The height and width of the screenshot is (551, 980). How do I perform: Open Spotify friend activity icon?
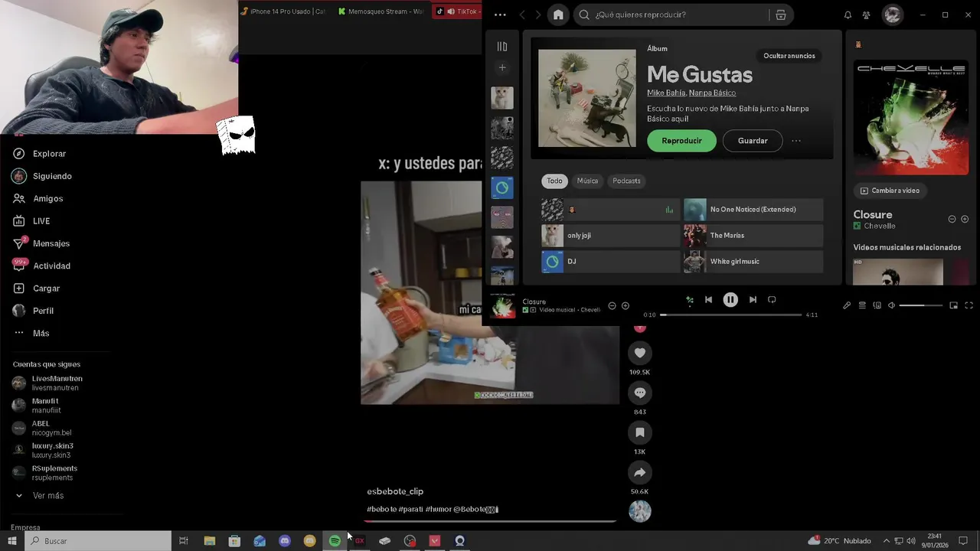867,15
